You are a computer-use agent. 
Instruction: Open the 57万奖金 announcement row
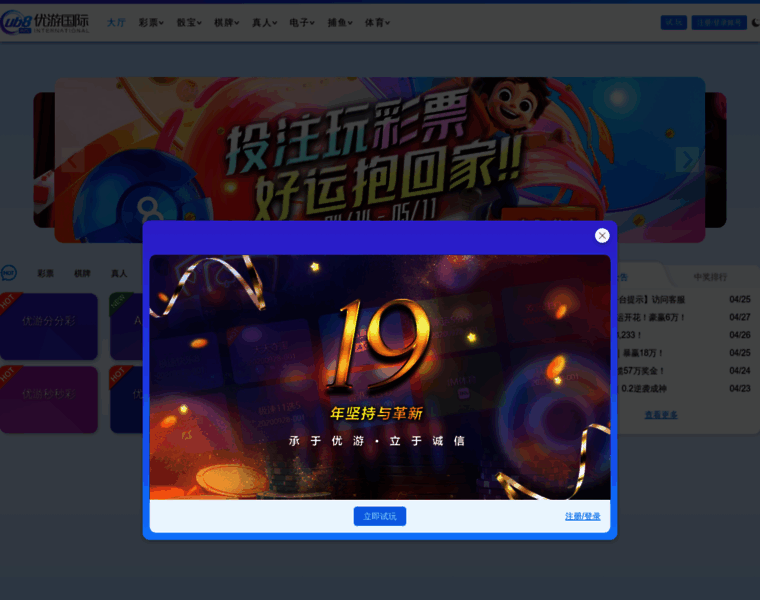pos(683,371)
